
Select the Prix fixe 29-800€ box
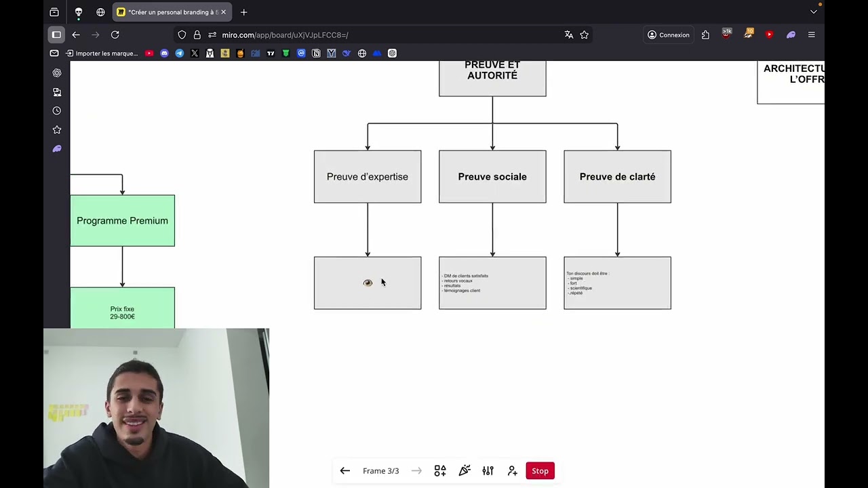point(122,308)
